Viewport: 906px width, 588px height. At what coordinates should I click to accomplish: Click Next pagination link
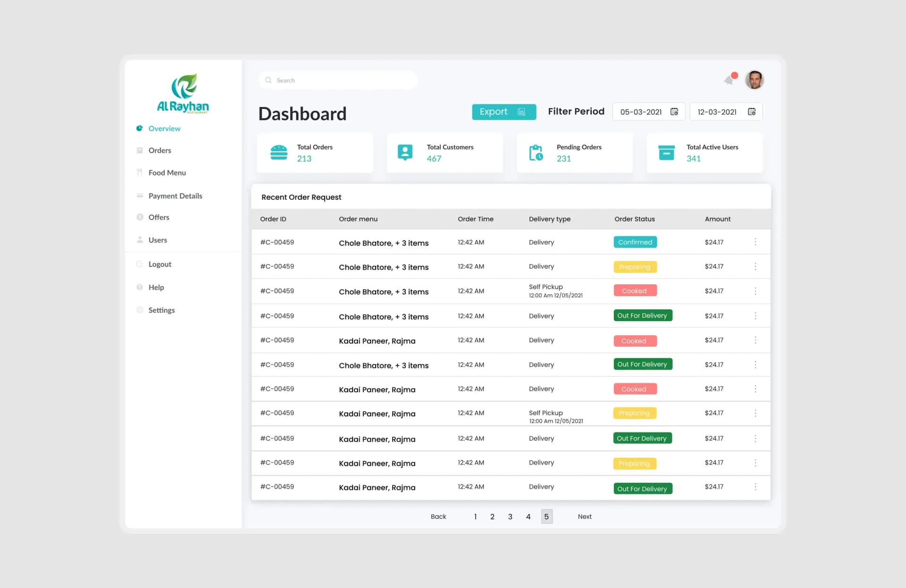(x=584, y=517)
